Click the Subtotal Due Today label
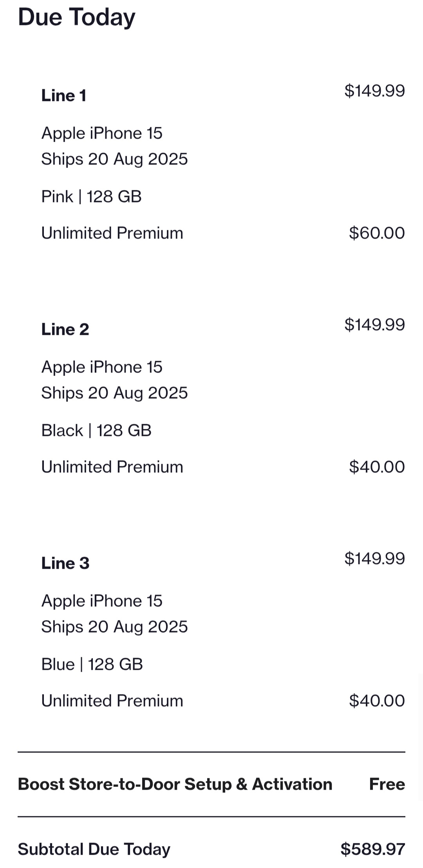 pyautogui.click(x=94, y=849)
